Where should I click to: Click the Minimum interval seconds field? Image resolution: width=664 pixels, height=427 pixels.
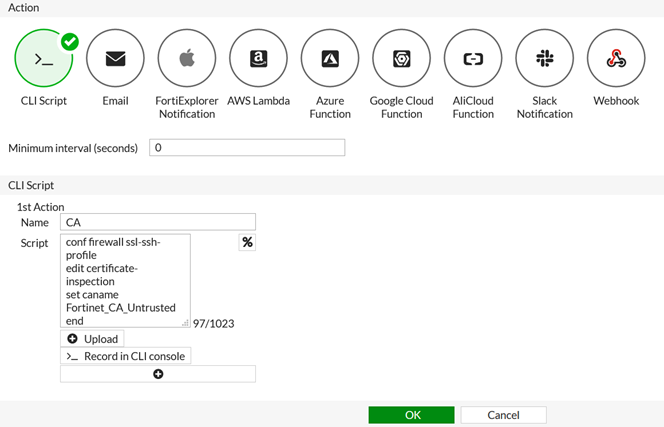point(247,148)
